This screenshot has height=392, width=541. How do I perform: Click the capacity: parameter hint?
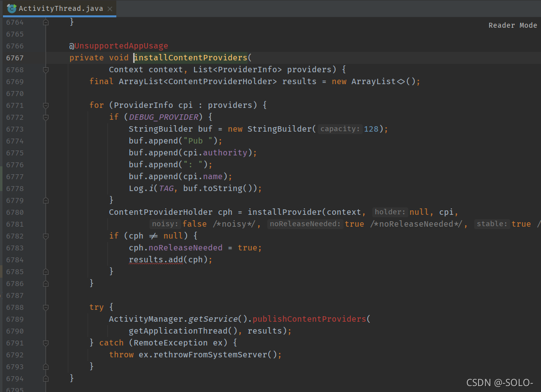click(340, 129)
